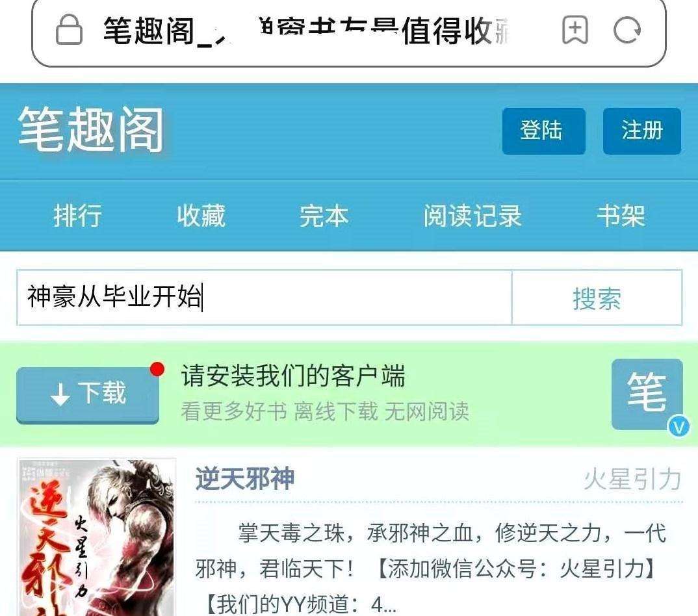Viewport: 698px width, 616px height.
Task: Click the 下载 download button
Action: 88,395
